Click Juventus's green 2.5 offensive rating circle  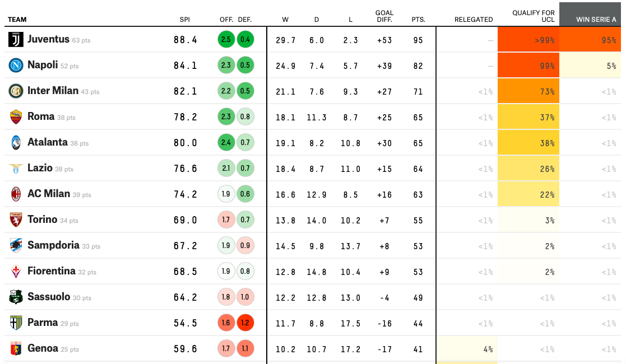[x=226, y=40]
